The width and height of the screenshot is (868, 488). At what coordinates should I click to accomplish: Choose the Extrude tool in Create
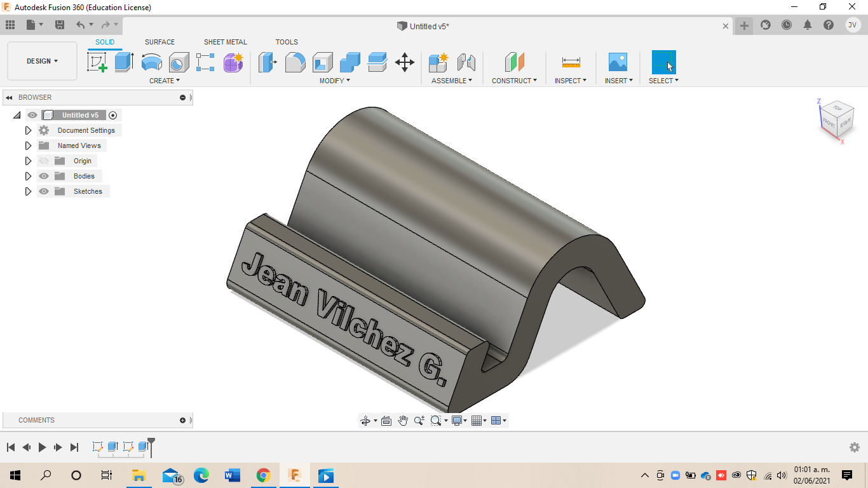click(x=124, y=62)
